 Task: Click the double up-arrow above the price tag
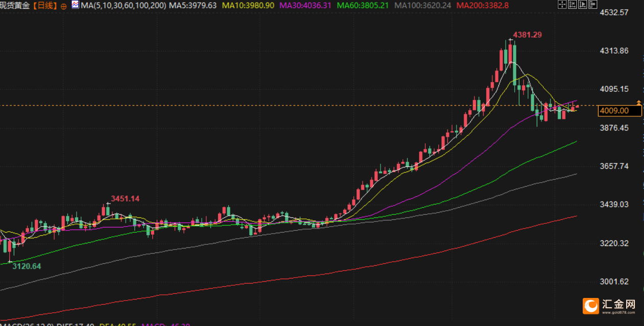coord(638,103)
